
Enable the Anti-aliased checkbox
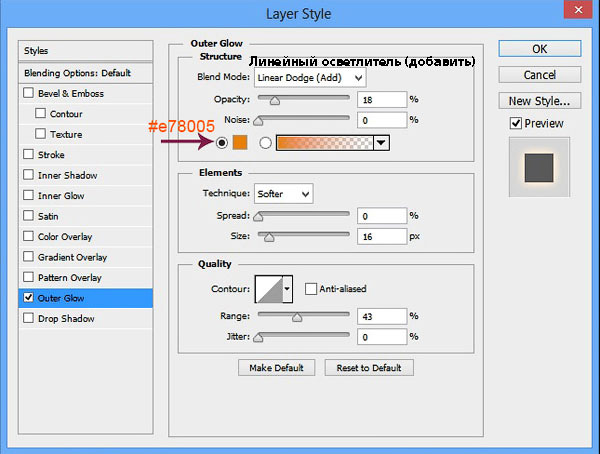tap(311, 289)
